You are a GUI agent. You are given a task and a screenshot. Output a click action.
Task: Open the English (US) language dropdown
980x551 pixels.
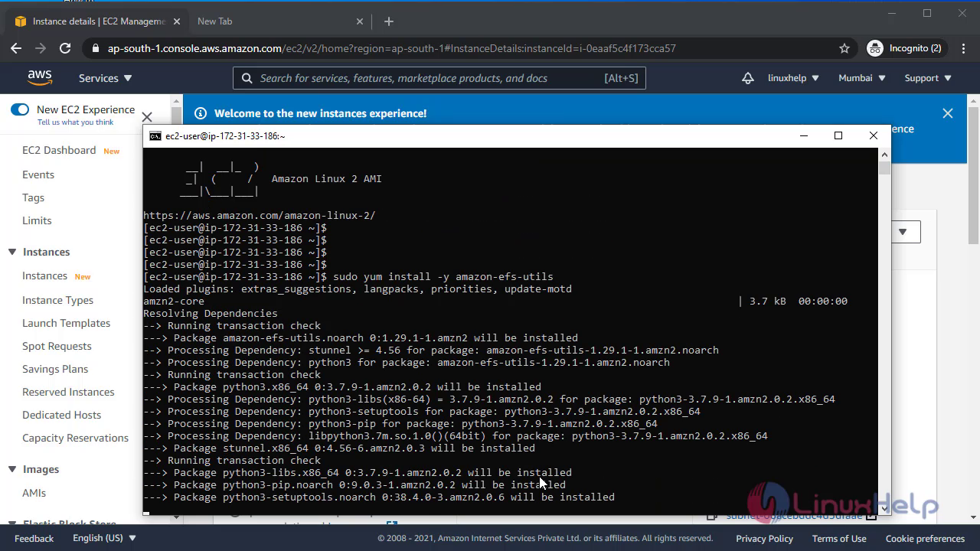tap(105, 538)
